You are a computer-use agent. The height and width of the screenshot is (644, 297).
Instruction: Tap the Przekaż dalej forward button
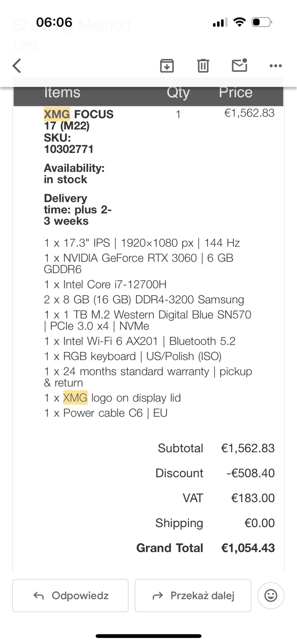pos(193,595)
